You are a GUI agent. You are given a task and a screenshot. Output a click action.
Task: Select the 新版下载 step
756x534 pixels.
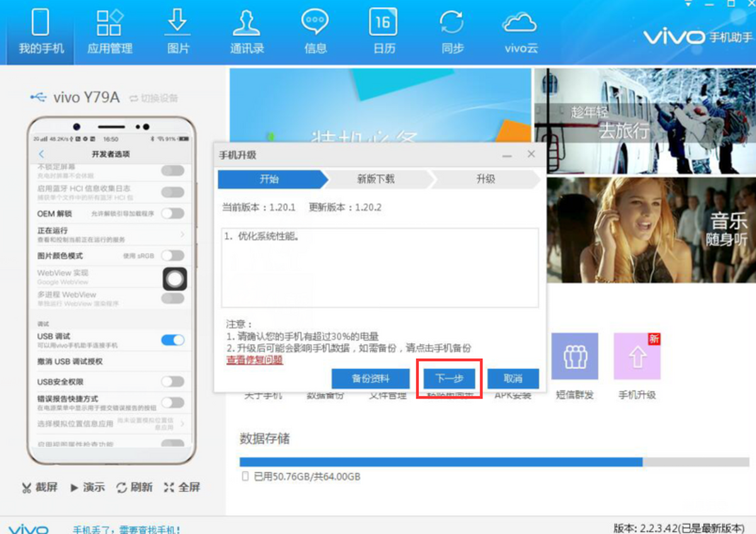pyautogui.click(x=376, y=179)
